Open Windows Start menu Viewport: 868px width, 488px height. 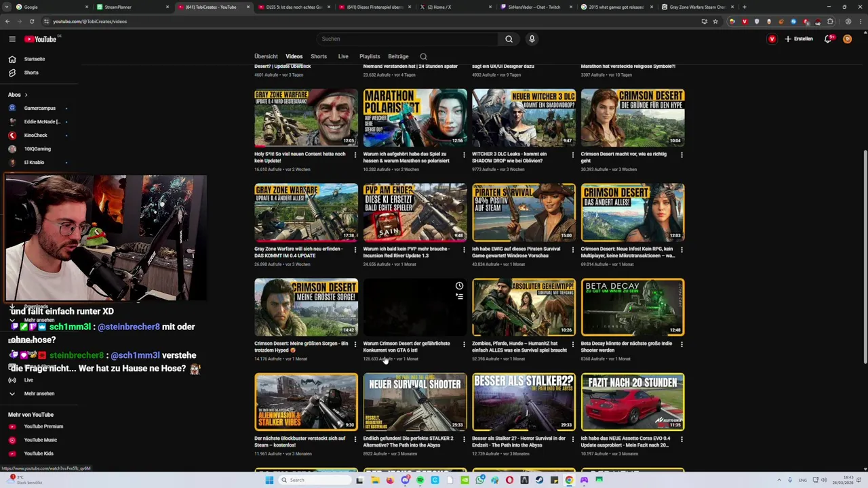269,480
